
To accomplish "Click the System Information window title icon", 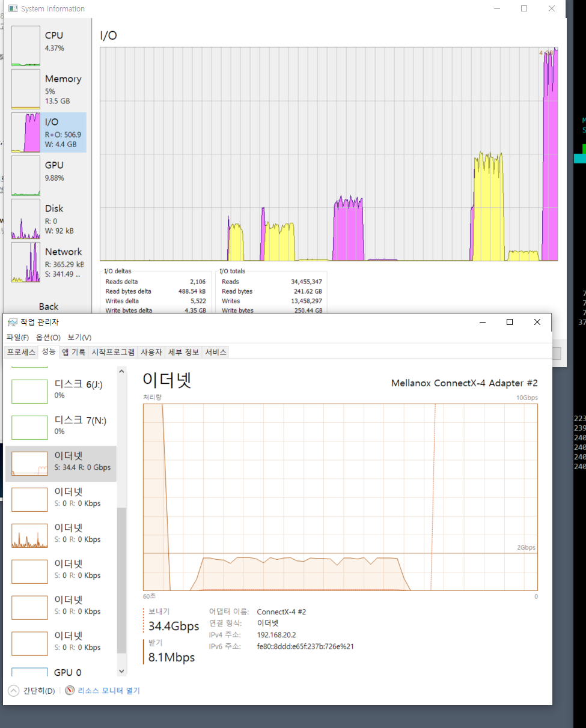I will tap(13, 9).
